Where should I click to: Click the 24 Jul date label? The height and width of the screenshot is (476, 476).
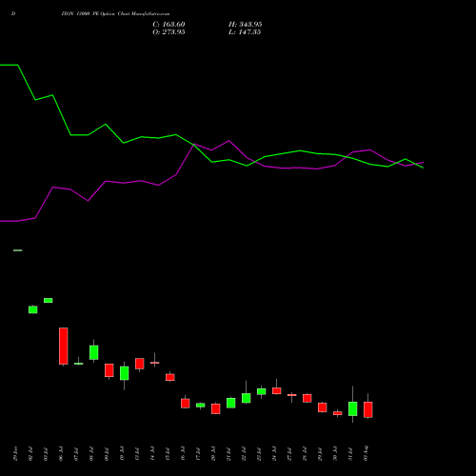point(274,453)
